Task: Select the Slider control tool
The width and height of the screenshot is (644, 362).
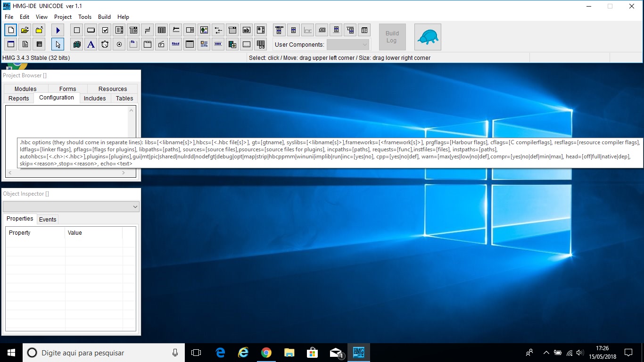Action: 176,30
